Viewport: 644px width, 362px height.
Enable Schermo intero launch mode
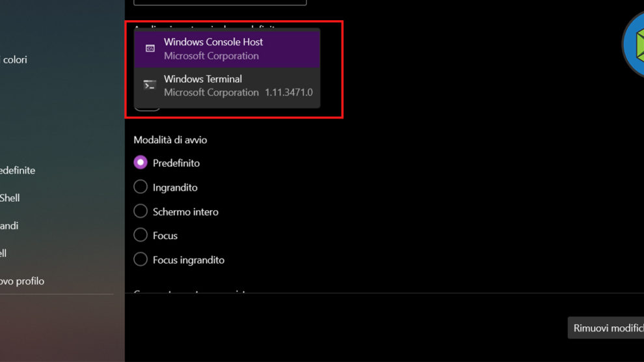point(141,212)
